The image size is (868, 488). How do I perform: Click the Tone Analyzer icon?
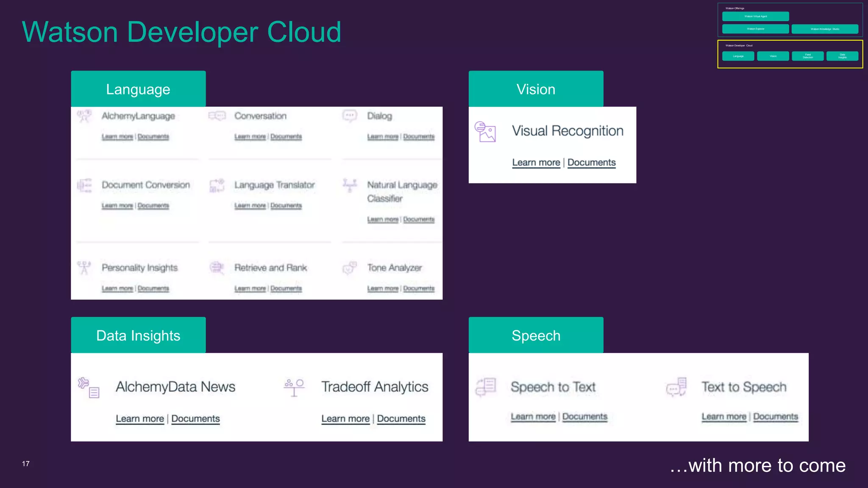350,268
